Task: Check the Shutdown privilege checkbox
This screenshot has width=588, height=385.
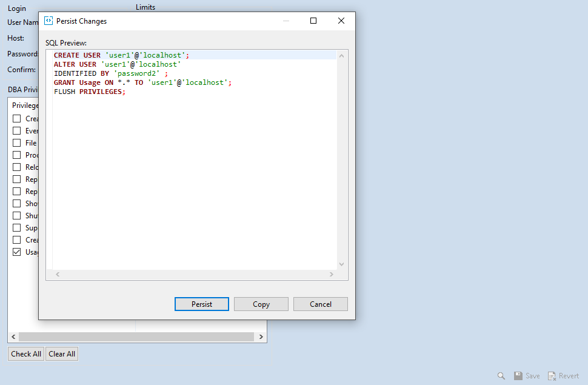Action: click(17, 215)
